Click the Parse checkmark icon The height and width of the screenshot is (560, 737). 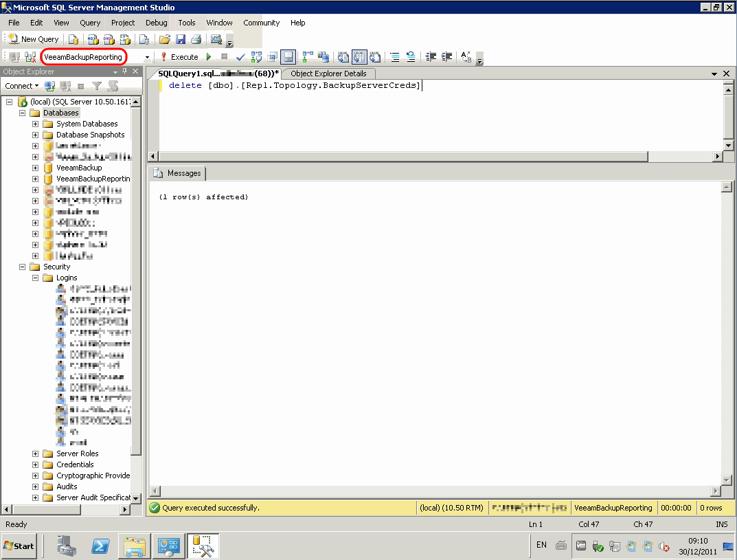pos(240,57)
